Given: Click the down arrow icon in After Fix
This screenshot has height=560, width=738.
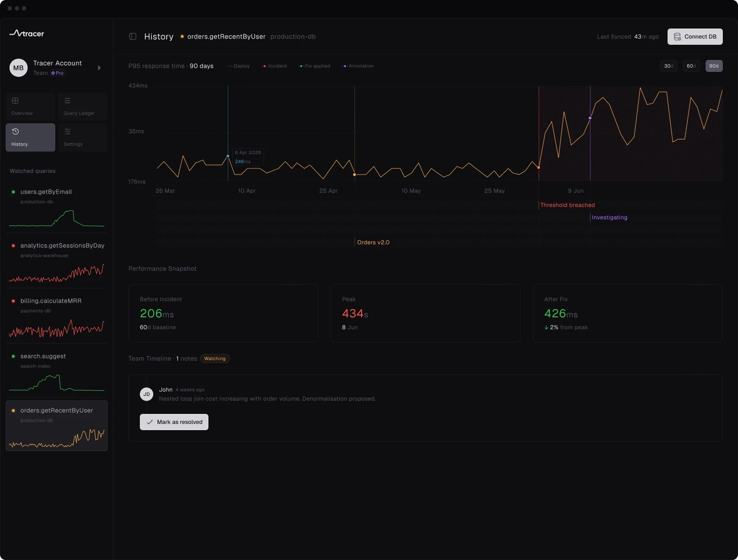Looking at the screenshot, I should (x=546, y=327).
